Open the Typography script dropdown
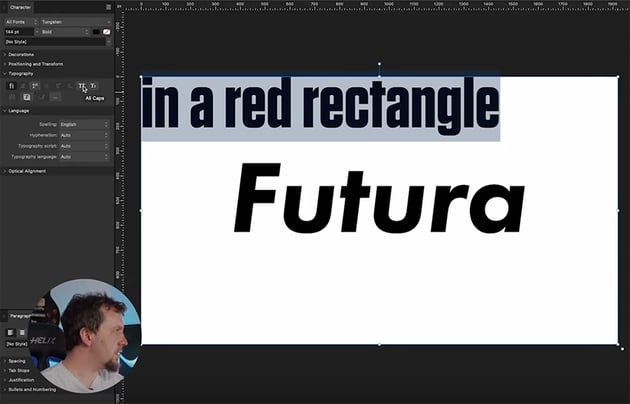 click(84, 146)
